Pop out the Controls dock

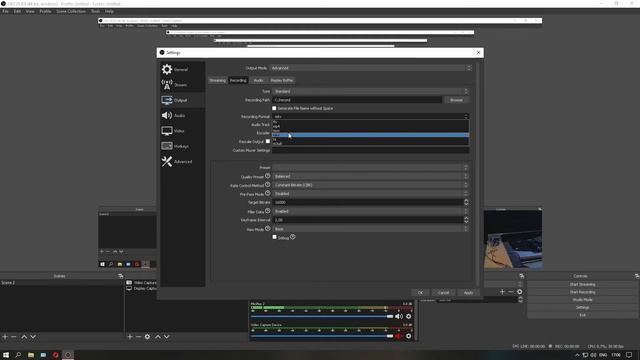click(x=637, y=276)
